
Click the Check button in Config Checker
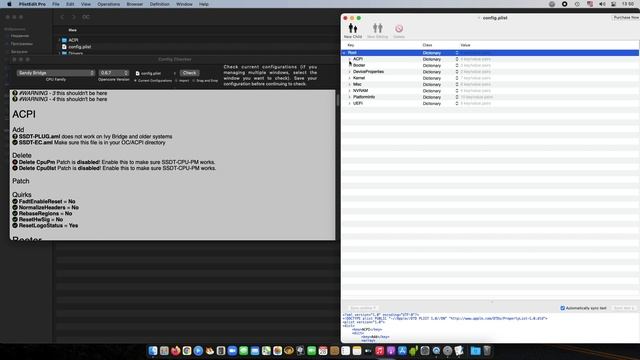coord(189,73)
